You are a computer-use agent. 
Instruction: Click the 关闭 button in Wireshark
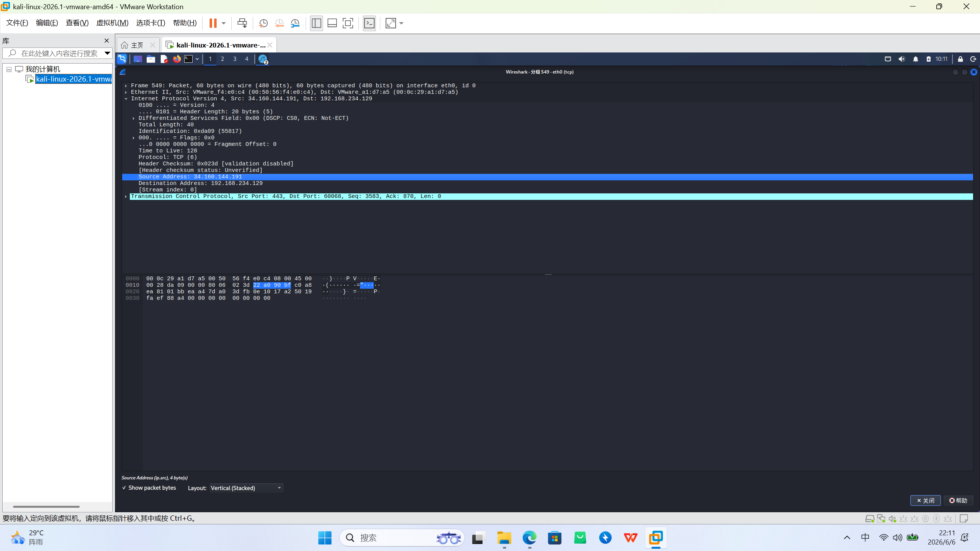pyautogui.click(x=925, y=500)
